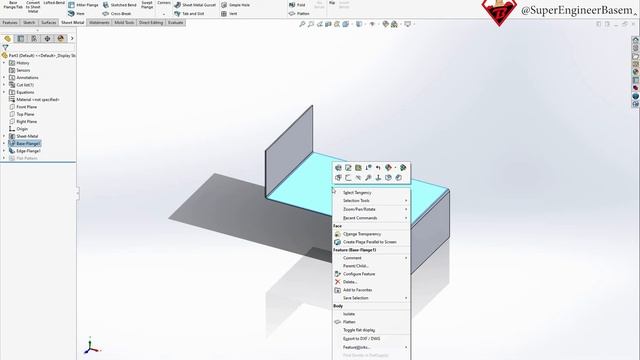
Task: Choose the Lofted-Bend tool
Action: (54, 2)
